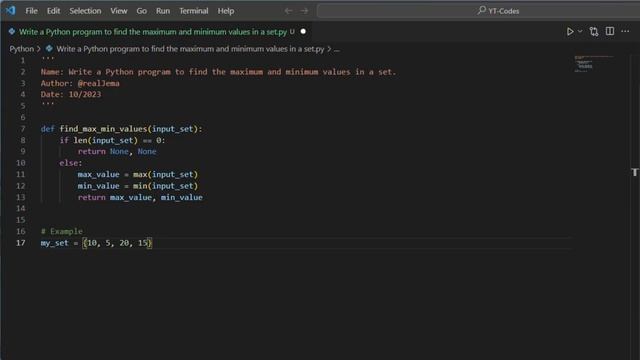This screenshot has width=640, height=360.
Task: Click the Python file icon in the tab
Action: click(12, 31)
